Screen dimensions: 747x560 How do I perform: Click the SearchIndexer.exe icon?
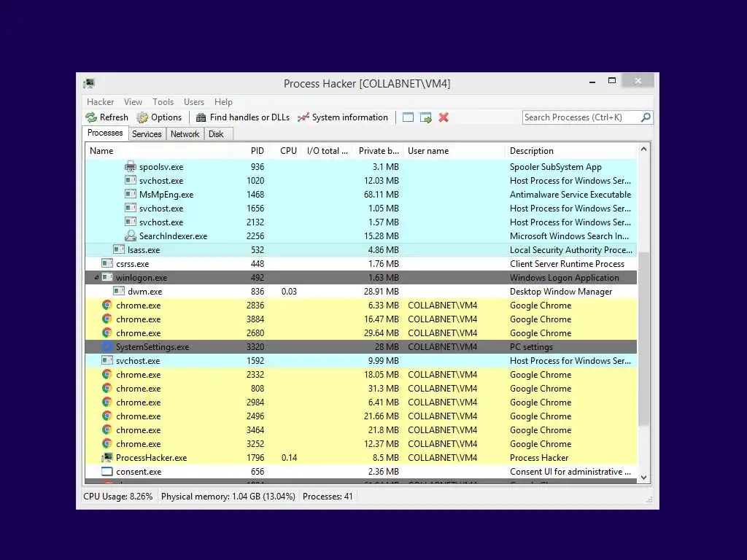click(x=130, y=236)
